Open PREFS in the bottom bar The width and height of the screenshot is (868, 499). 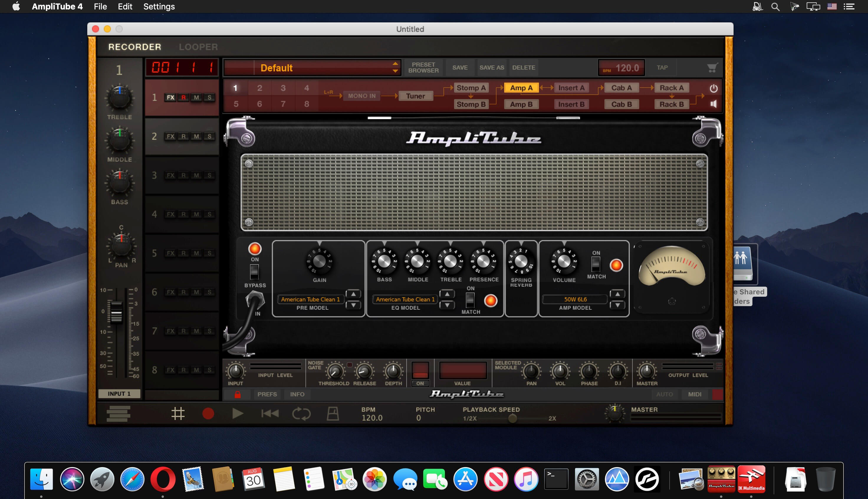click(267, 395)
